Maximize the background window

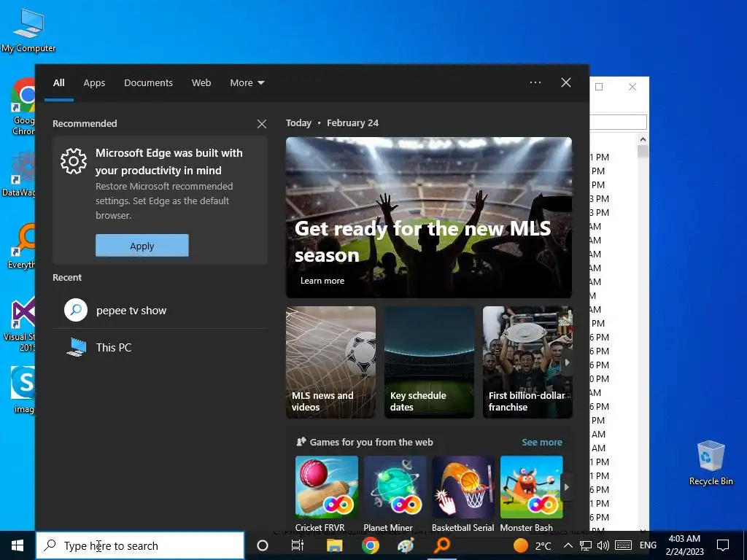(599, 87)
